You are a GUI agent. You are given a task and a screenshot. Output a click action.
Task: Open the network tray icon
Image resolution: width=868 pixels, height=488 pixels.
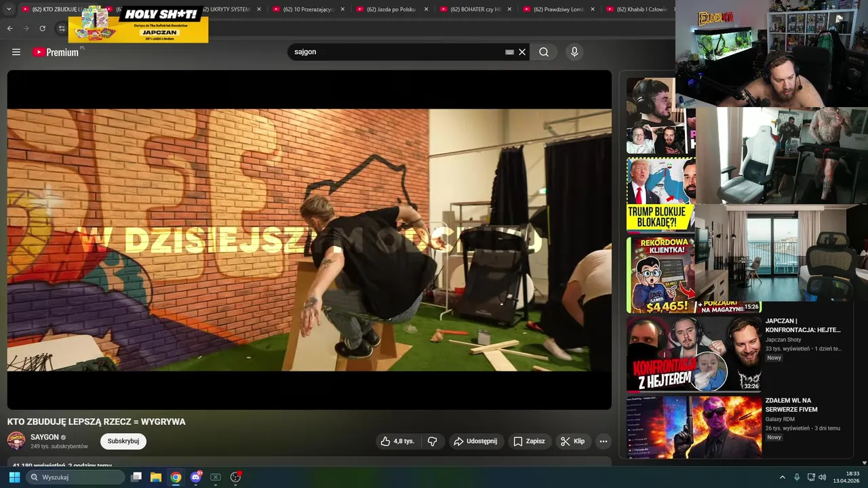[x=811, y=477]
